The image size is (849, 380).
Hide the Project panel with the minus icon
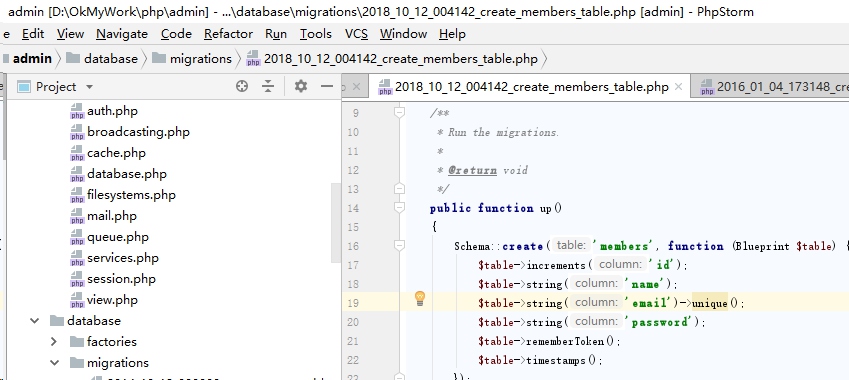tap(326, 86)
